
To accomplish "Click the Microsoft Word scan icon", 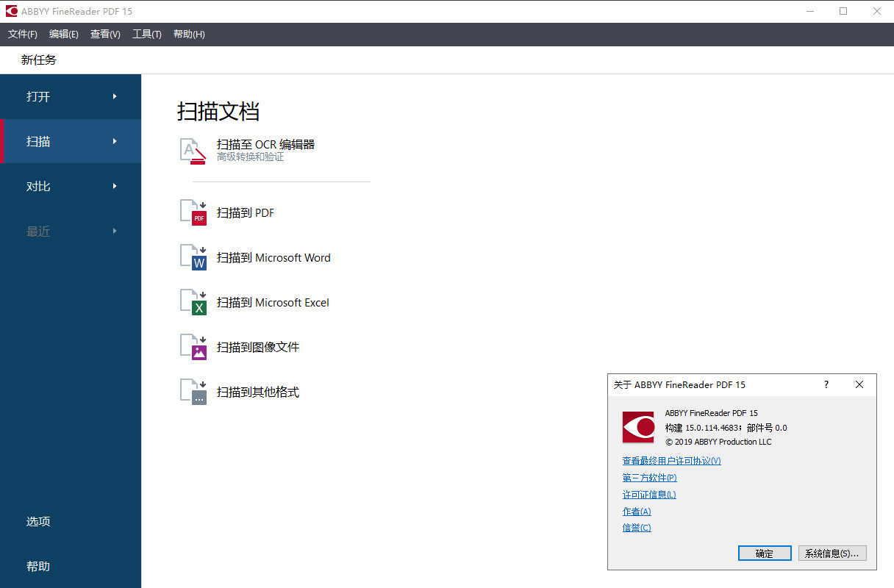I will point(193,257).
